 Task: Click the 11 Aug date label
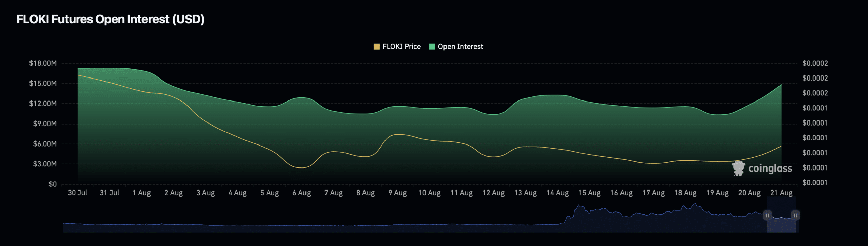(x=461, y=193)
